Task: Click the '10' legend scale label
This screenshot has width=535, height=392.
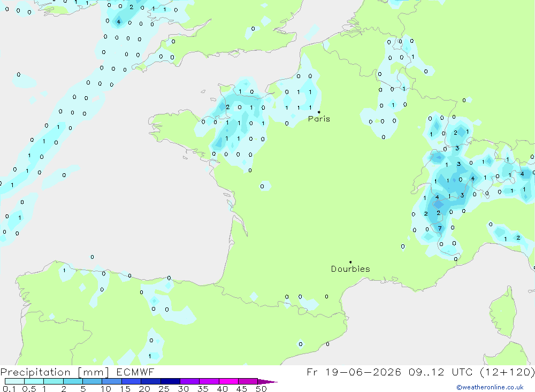Action: pos(106,389)
